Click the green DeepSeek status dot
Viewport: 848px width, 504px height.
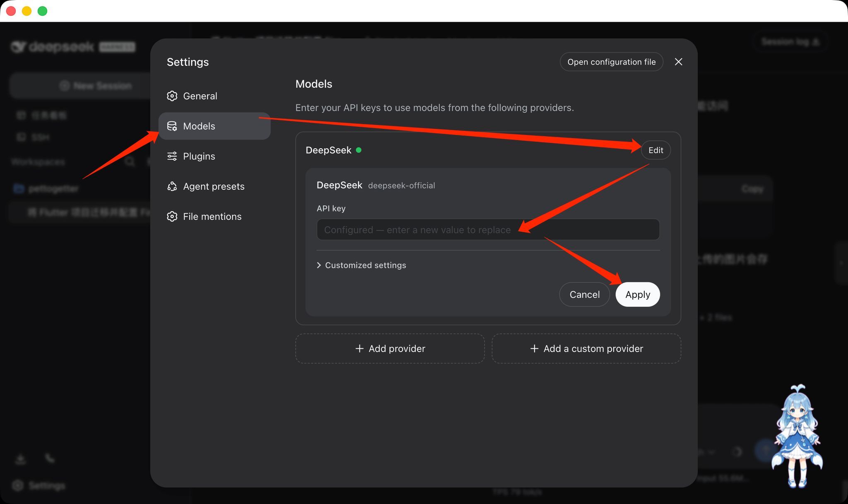click(359, 150)
